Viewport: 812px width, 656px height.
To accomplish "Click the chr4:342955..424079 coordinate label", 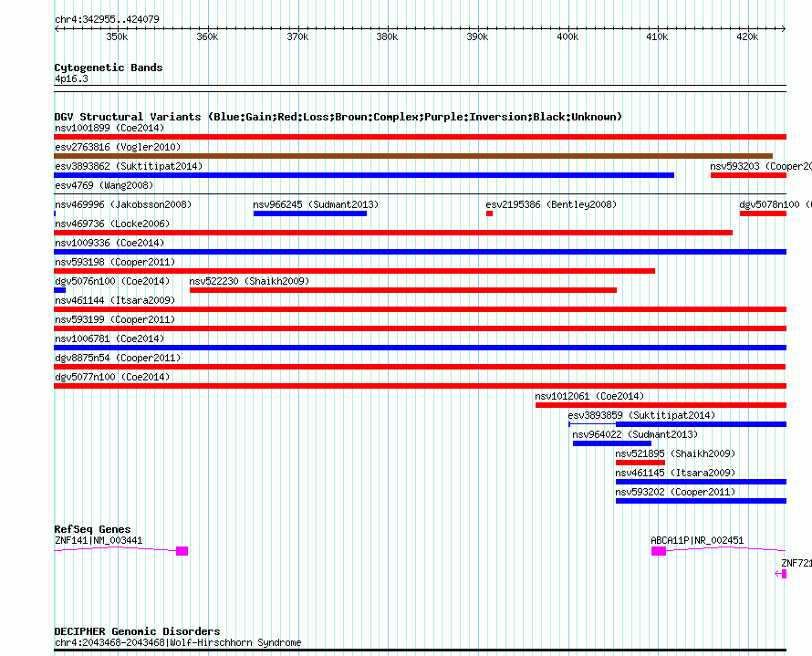I will point(107,19).
